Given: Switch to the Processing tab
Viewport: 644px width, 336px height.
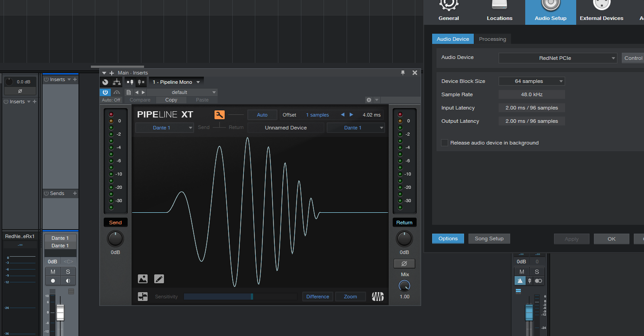Looking at the screenshot, I should coord(492,39).
